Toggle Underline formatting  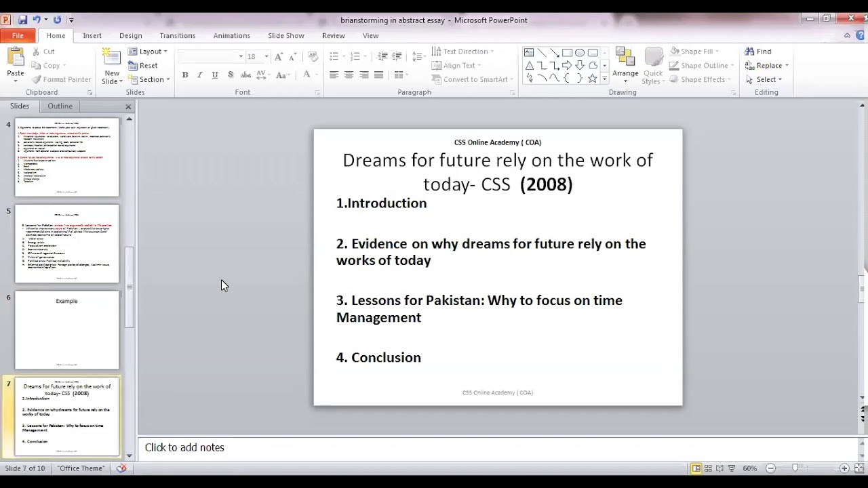click(215, 75)
